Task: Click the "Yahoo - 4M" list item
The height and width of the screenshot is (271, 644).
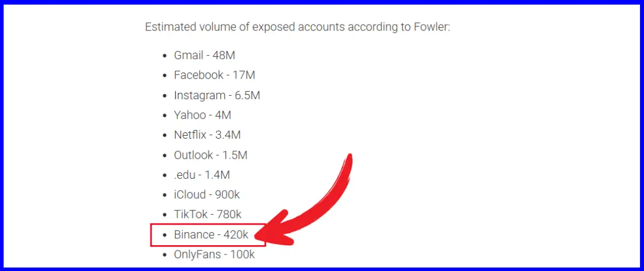Action: pos(202,115)
